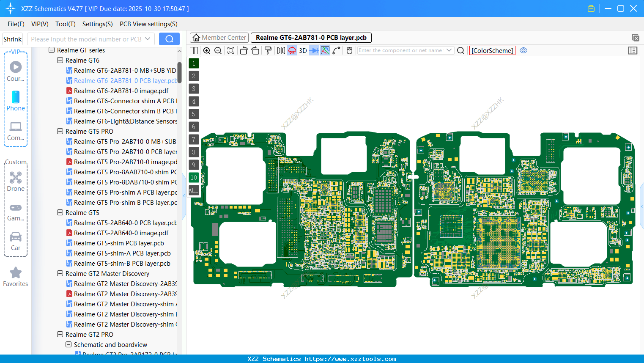Collapse the Realme GT series tree node
The width and height of the screenshot is (644, 363).
(52, 50)
